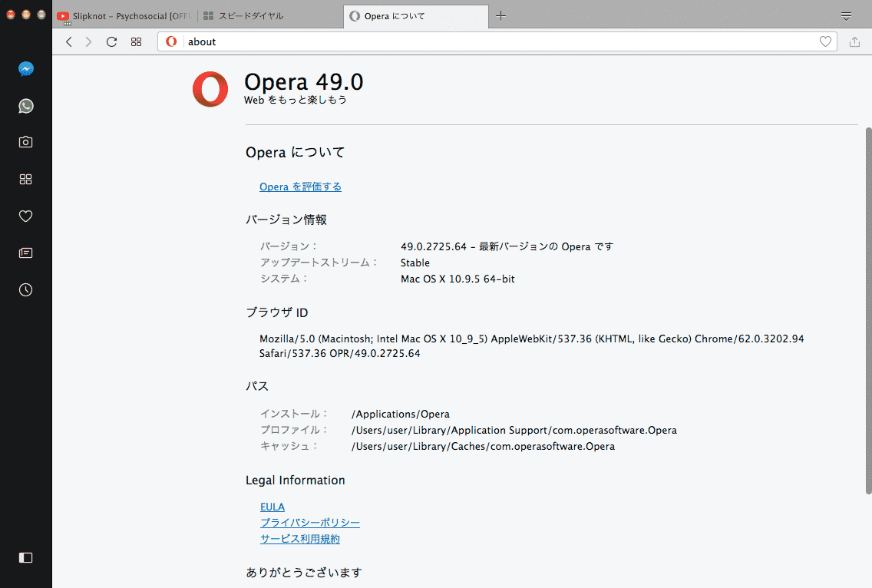Click the Opera icon in the address bar
This screenshot has width=872, height=588.
(171, 41)
